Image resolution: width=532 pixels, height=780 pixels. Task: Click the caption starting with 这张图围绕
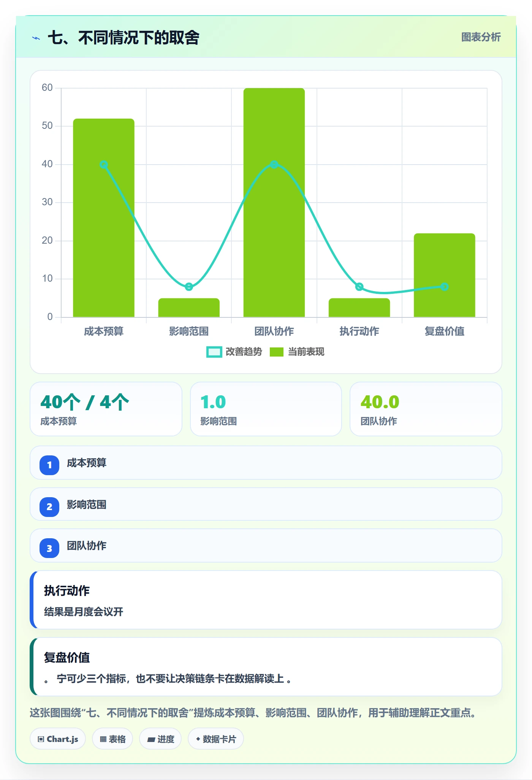[x=253, y=713]
